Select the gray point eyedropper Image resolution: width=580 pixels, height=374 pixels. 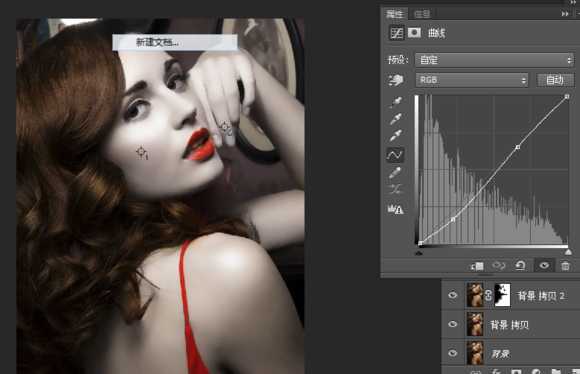396,119
